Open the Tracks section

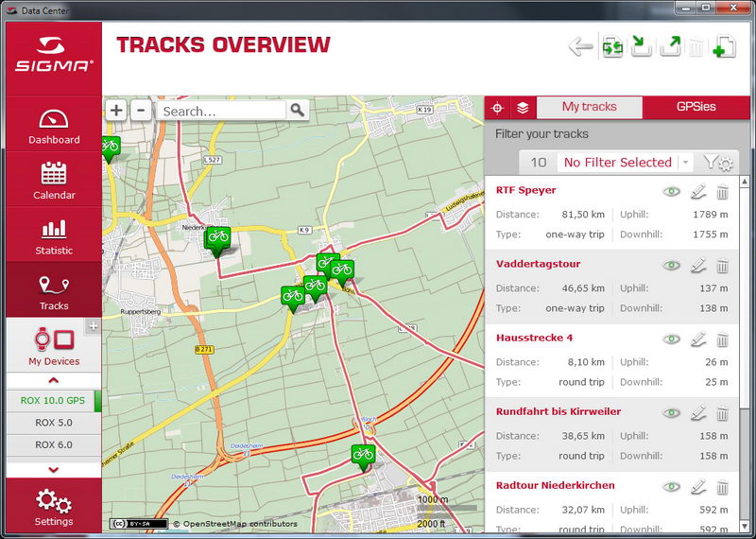(x=54, y=291)
